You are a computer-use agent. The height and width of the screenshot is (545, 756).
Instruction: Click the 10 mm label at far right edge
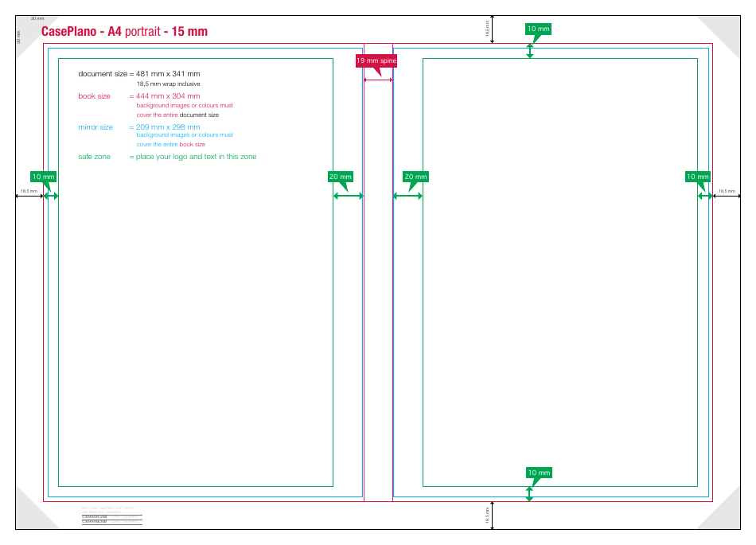tap(697, 177)
